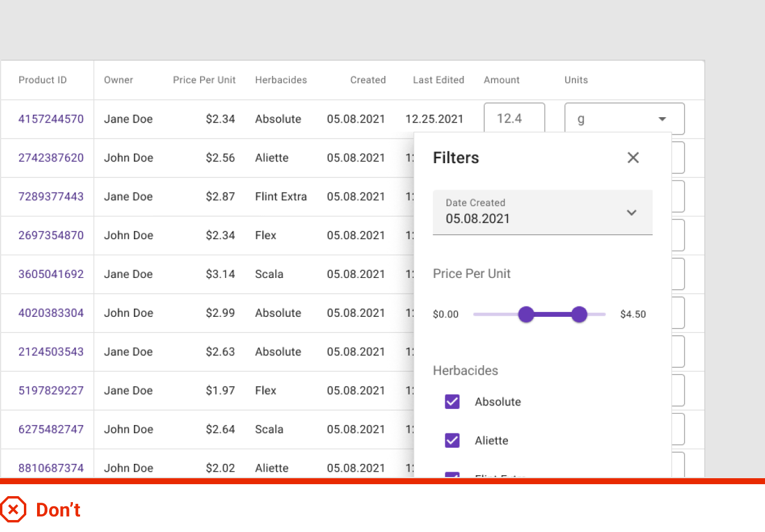Open product ID 4157244570 link
The image size is (765, 532).
51,119
